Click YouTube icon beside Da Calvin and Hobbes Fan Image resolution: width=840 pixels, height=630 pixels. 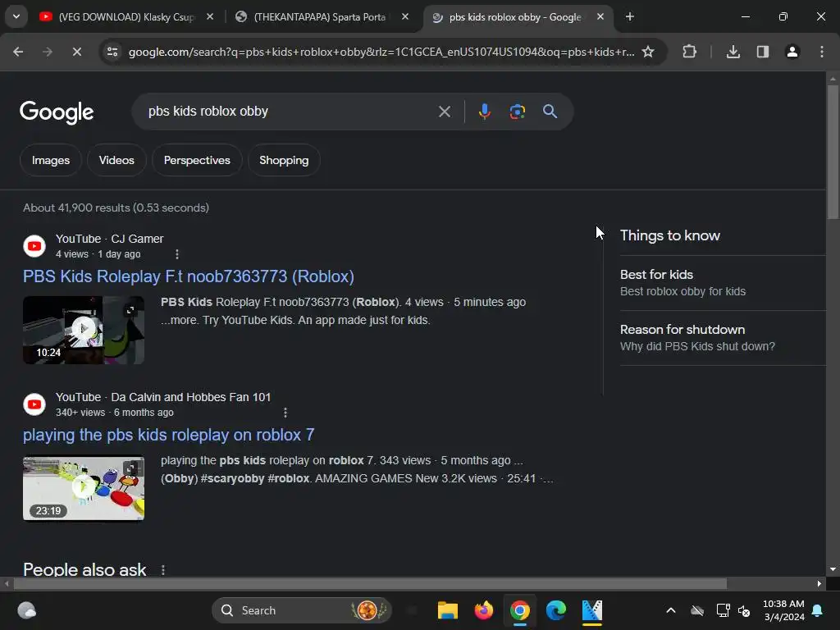34,404
